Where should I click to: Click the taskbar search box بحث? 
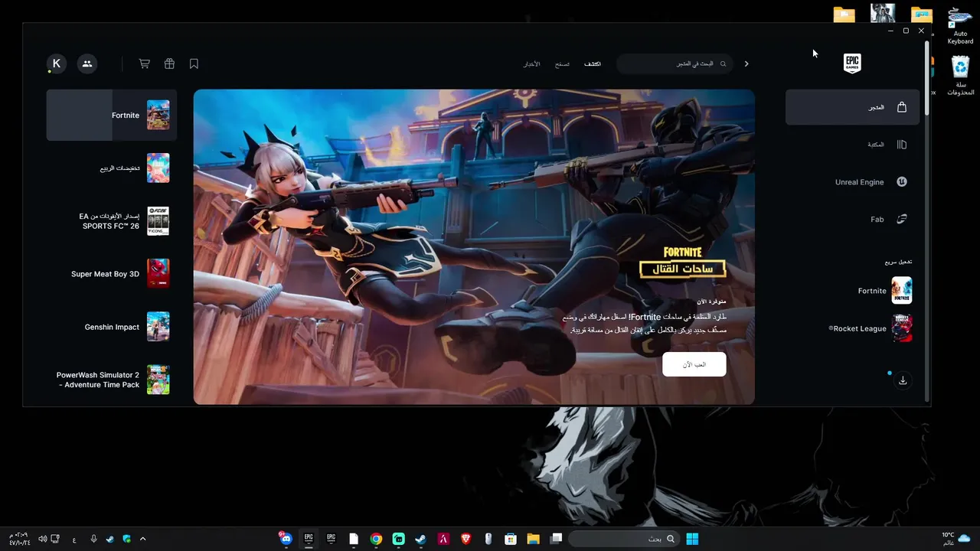point(624,539)
